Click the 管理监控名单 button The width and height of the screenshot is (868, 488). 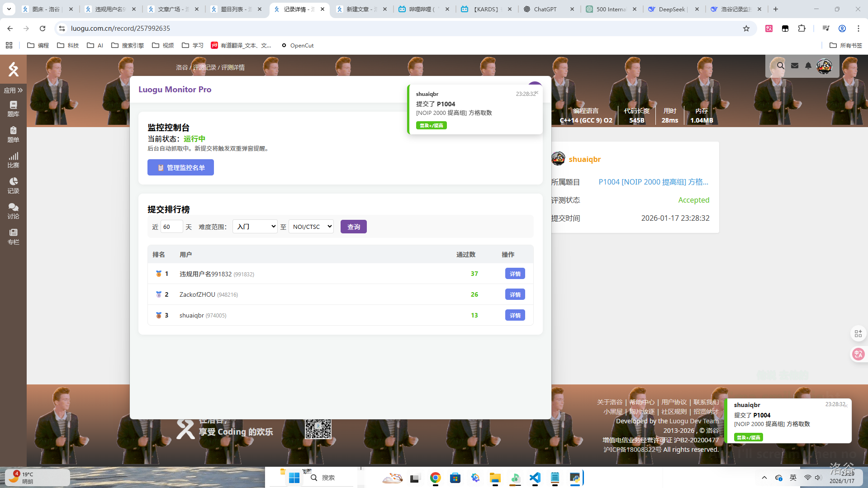coord(180,167)
